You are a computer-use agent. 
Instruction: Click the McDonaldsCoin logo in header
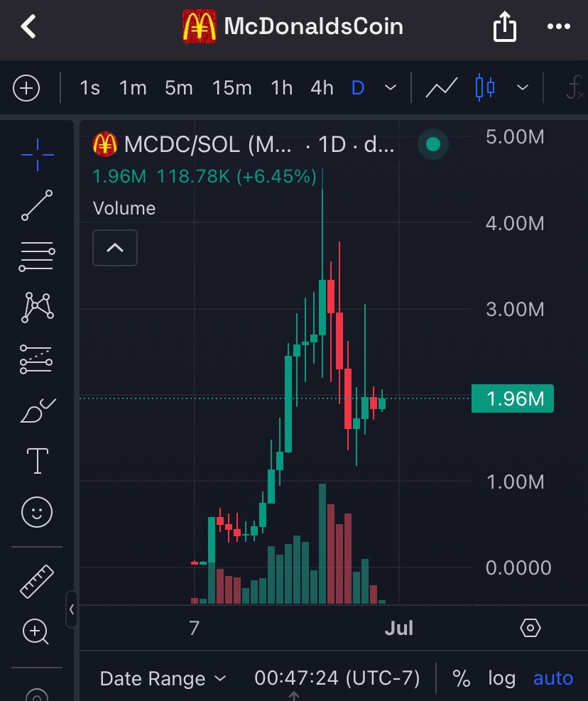[200, 26]
